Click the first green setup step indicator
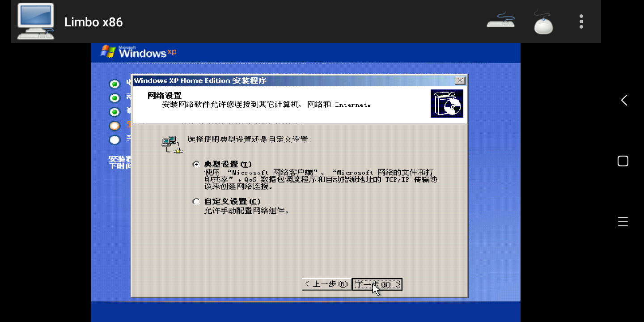This screenshot has width=644, height=322. pos(115,84)
